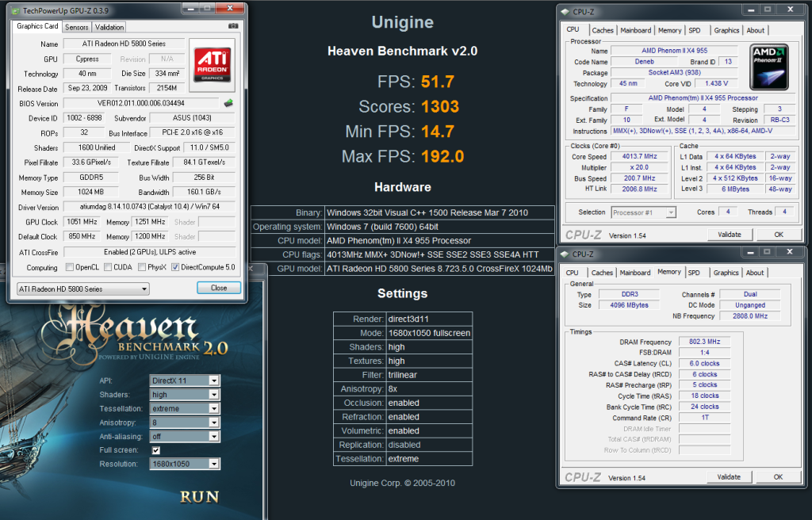
Task: Open SPD tab in upper CPU-Z window
Action: (x=695, y=31)
